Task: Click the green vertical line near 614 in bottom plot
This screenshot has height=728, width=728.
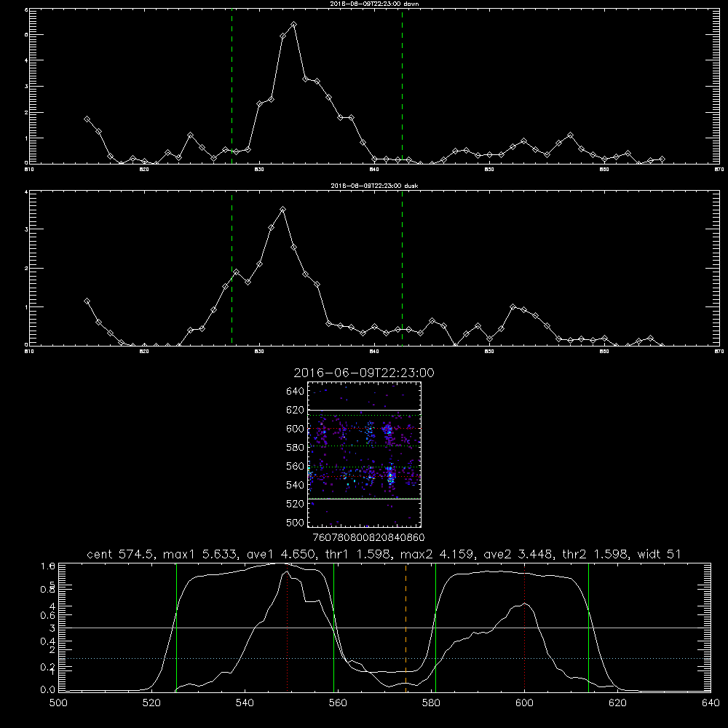Action: click(x=588, y=628)
